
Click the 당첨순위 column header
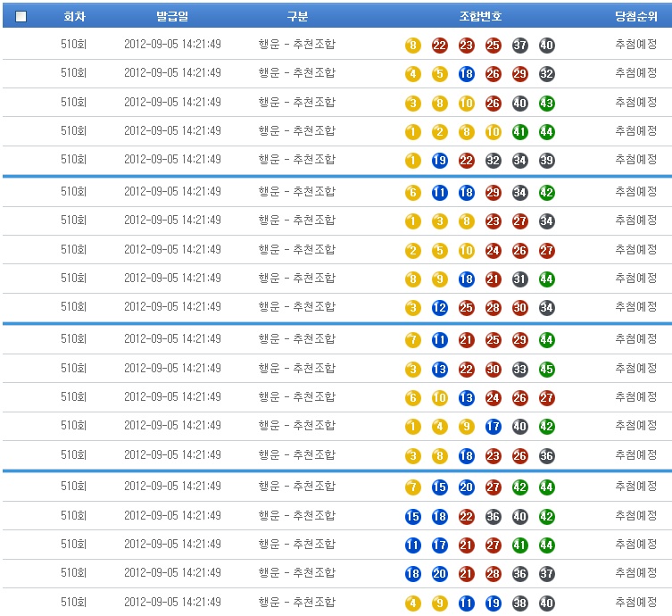[x=635, y=16]
